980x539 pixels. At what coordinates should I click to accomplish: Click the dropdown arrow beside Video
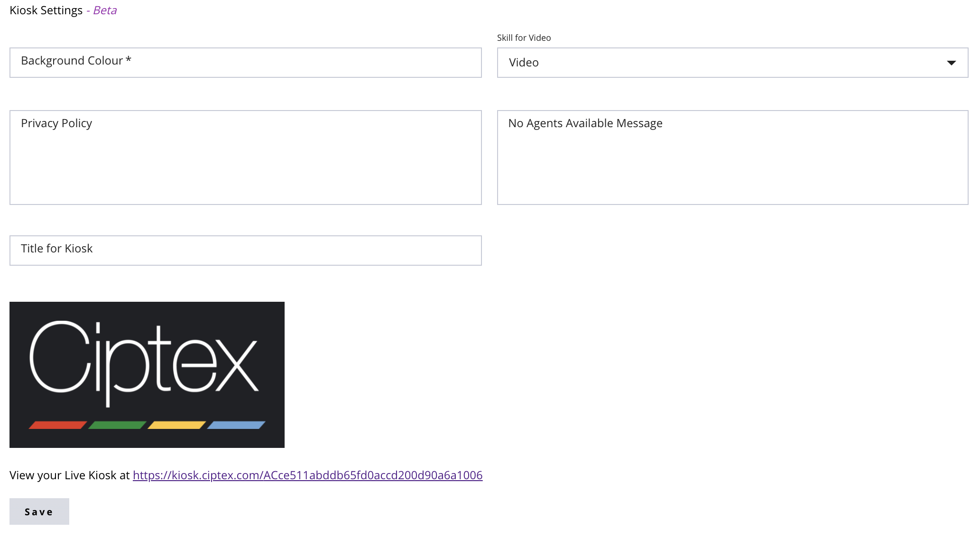click(951, 63)
